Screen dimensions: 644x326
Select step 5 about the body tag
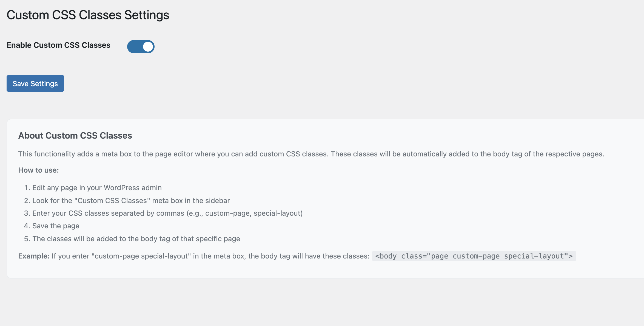136,239
